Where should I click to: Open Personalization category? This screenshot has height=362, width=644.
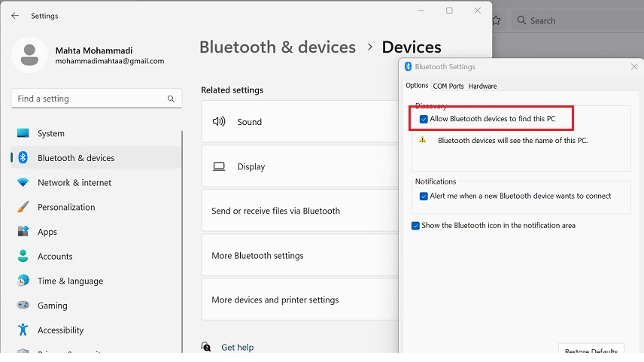pos(96,207)
